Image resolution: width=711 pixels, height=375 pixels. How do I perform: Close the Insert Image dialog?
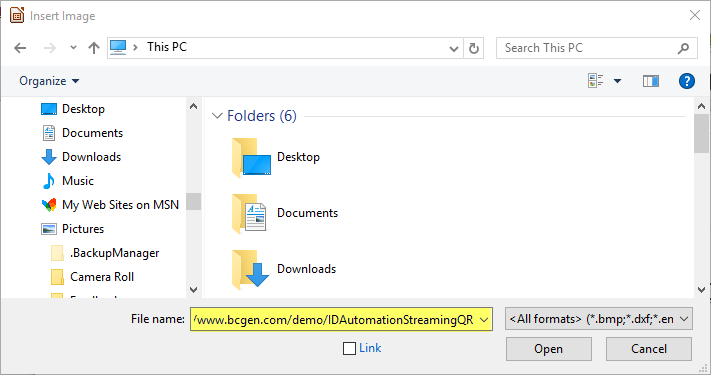tap(695, 15)
